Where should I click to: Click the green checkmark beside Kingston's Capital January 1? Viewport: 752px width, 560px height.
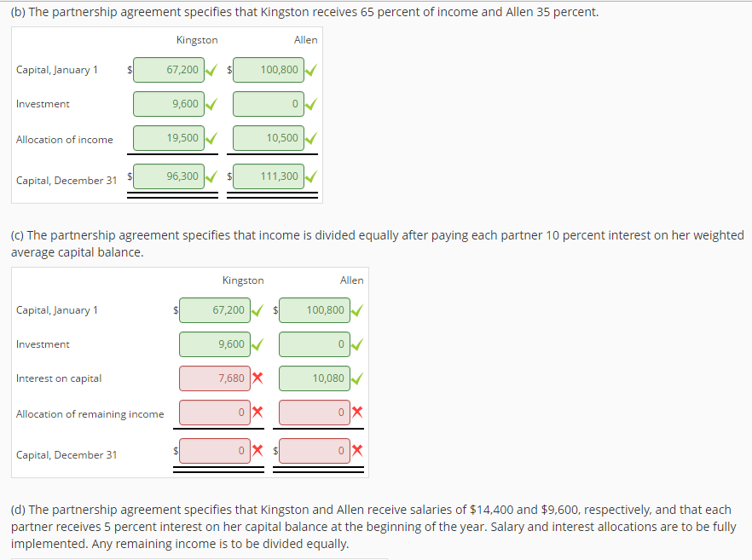coord(211,70)
